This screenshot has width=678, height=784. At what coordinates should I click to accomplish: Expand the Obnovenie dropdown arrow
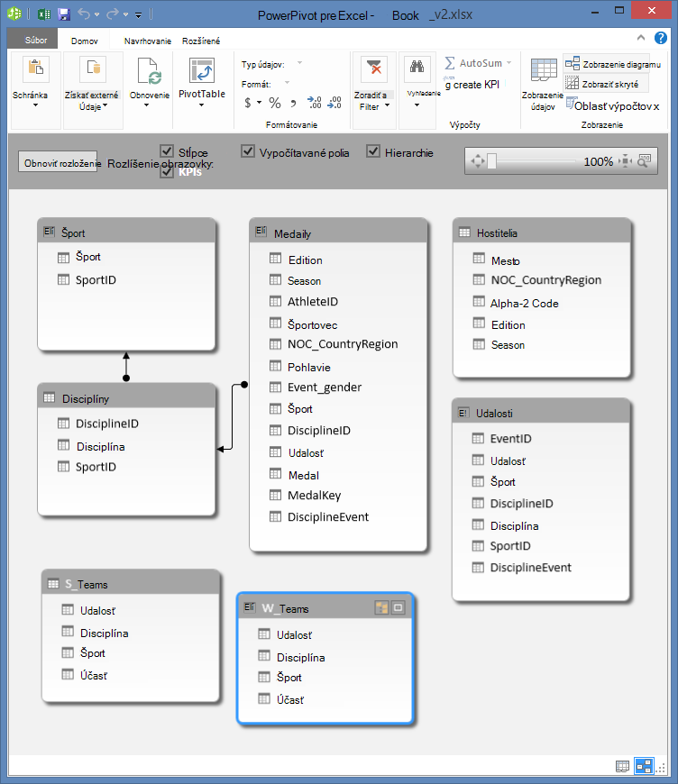click(x=147, y=105)
